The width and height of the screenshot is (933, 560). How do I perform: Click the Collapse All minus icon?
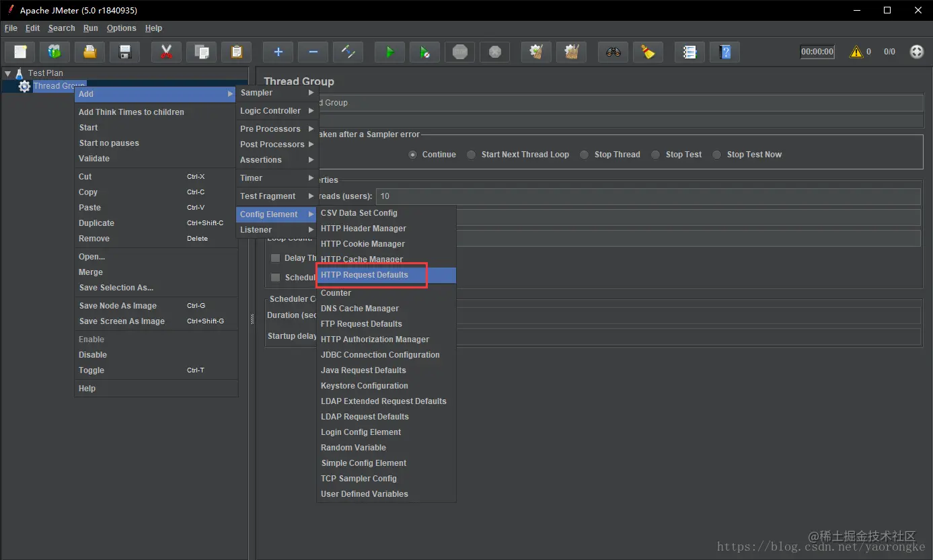[313, 52]
